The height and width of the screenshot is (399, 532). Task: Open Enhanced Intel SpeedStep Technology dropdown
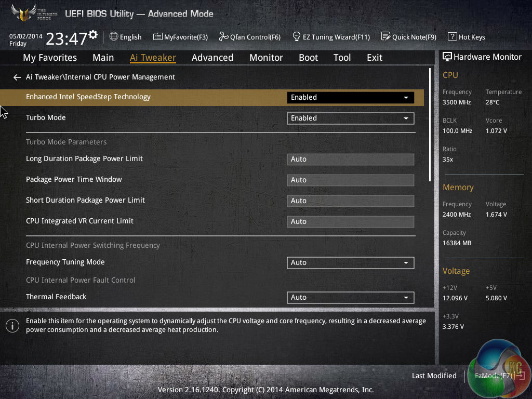pos(350,97)
